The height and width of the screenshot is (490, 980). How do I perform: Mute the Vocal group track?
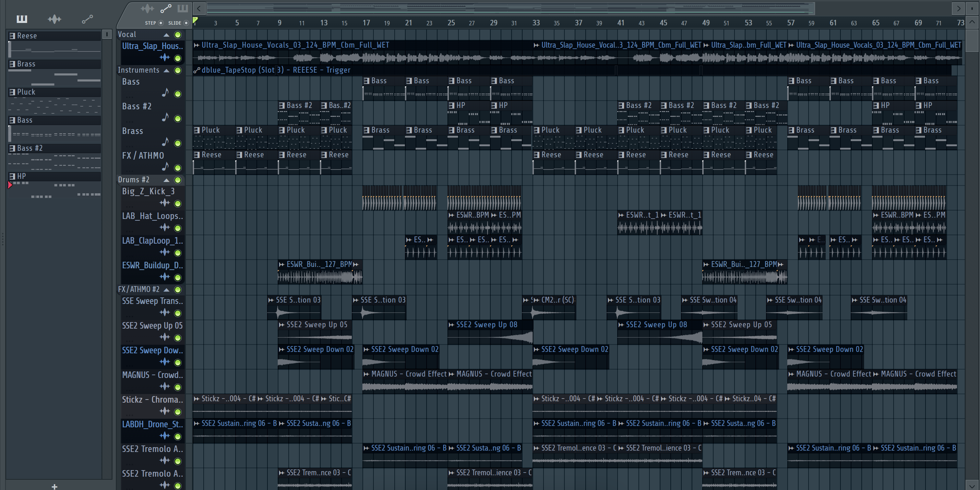tap(178, 35)
